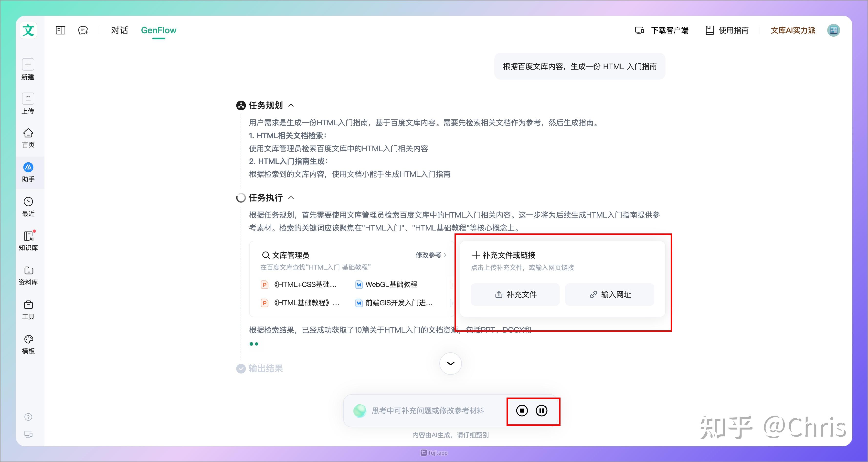Collapse the 任务执行 section
868x462 pixels.
pyautogui.click(x=291, y=198)
